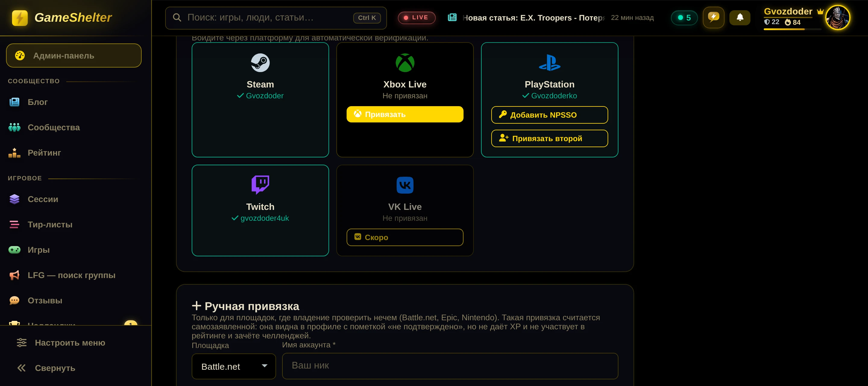868x386 pixels.
Task: Click the Xbox Live Не привязан status
Action: coord(405,96)
